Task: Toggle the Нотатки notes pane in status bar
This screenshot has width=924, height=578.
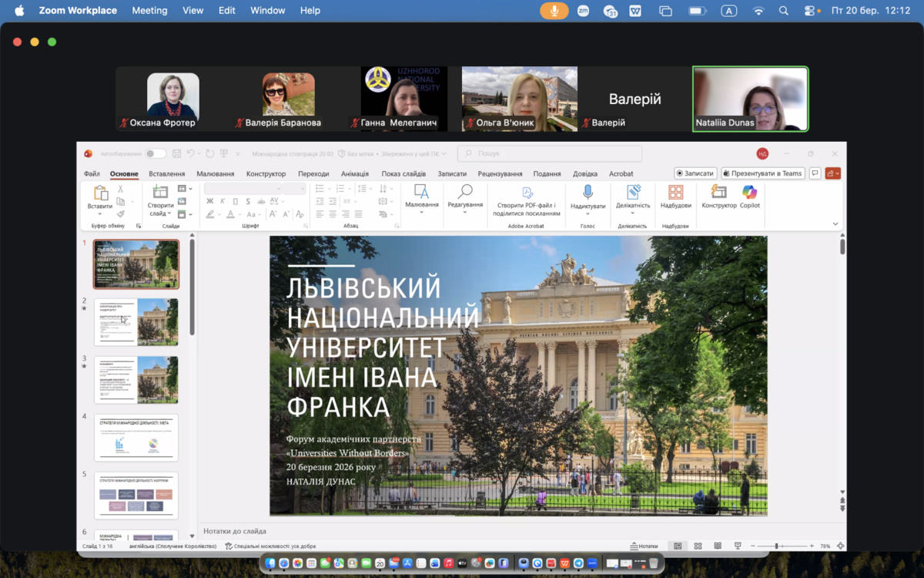Action: point(644,546)
